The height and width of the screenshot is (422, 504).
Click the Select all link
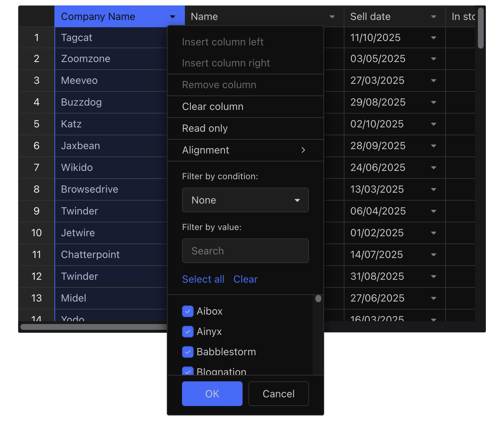[x=203, y=279]
